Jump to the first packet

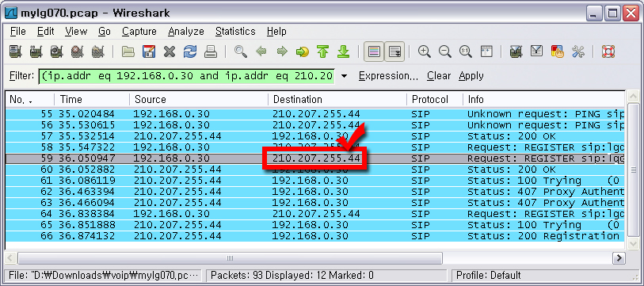(323, 51)
